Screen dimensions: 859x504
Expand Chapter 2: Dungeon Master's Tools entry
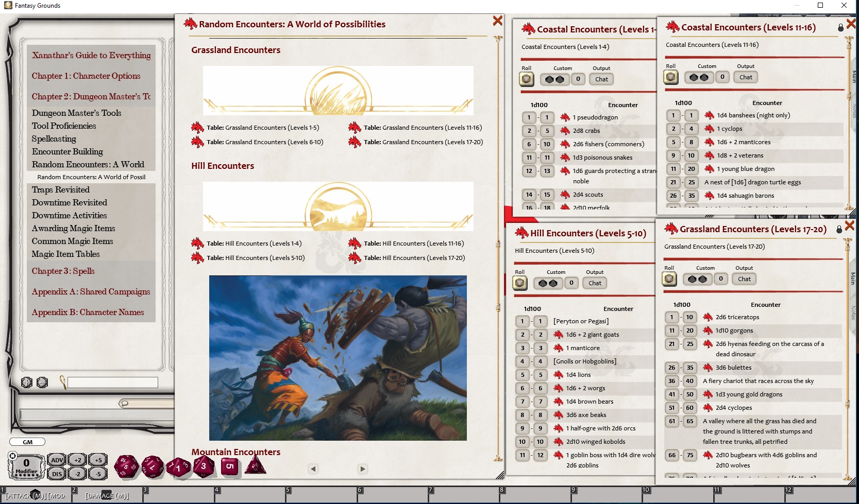pyautogui.click(x=92, y=96)
